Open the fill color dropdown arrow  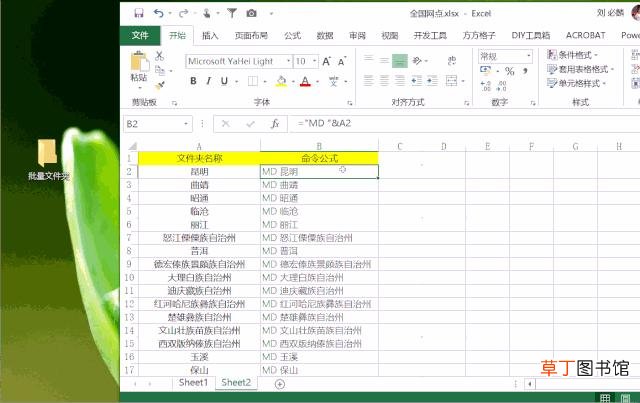tap(293, 82)
